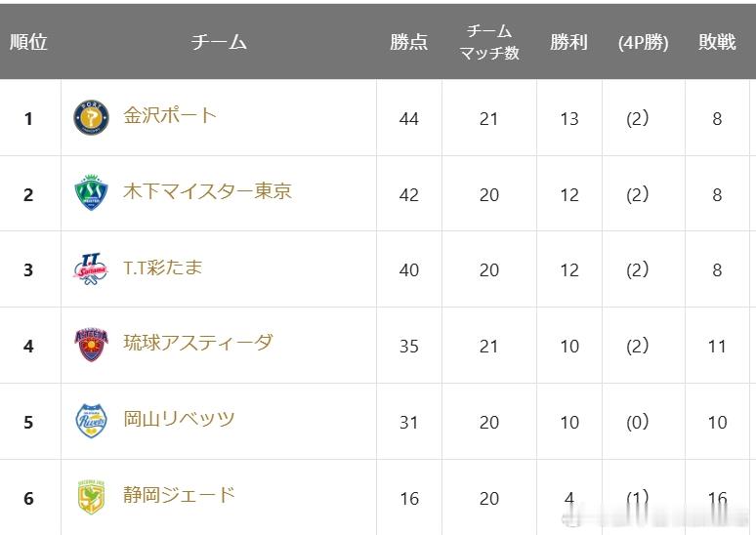Click the 琉球アスティーダ team emblem
Screen dimensions: 756x535
tap(91, 345)
